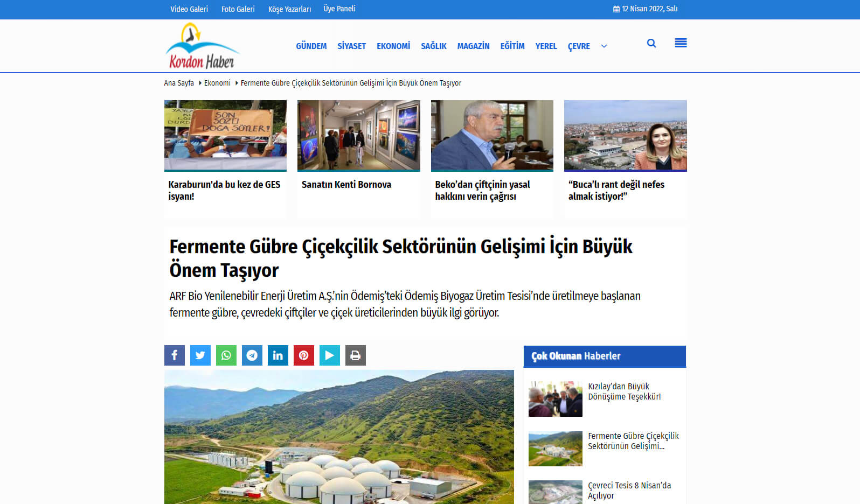
Task: Share article on Facebook
Action: (x=175, y=355)
